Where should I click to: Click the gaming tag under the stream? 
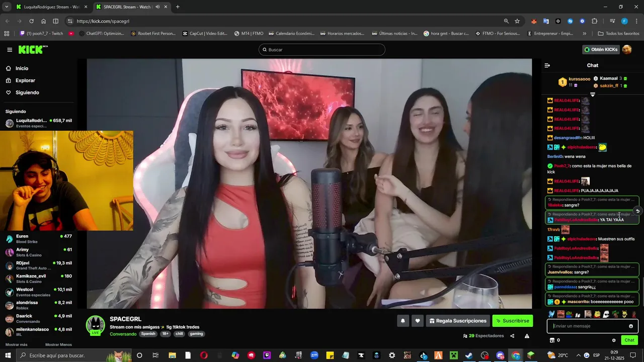tap(196, 334)
